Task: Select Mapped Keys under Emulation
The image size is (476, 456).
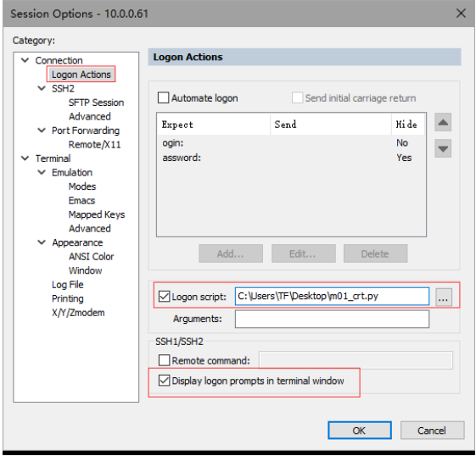Action: [97, 214]
